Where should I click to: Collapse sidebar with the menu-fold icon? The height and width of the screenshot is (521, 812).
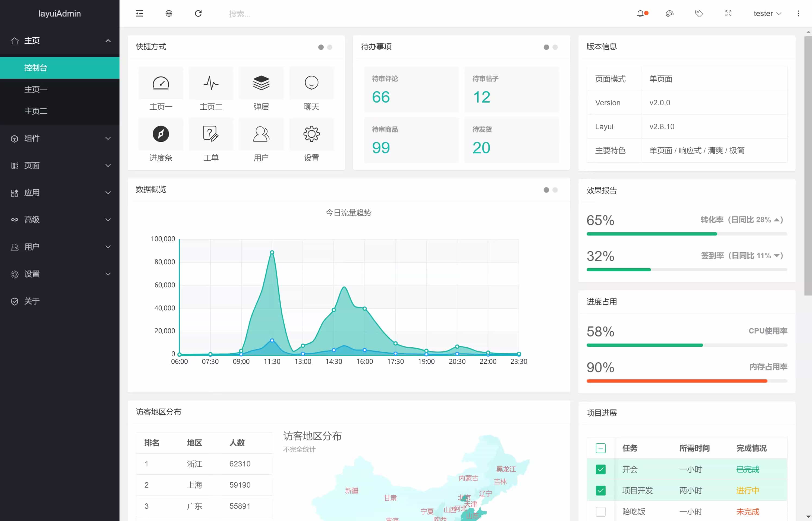tap(139, 14)
